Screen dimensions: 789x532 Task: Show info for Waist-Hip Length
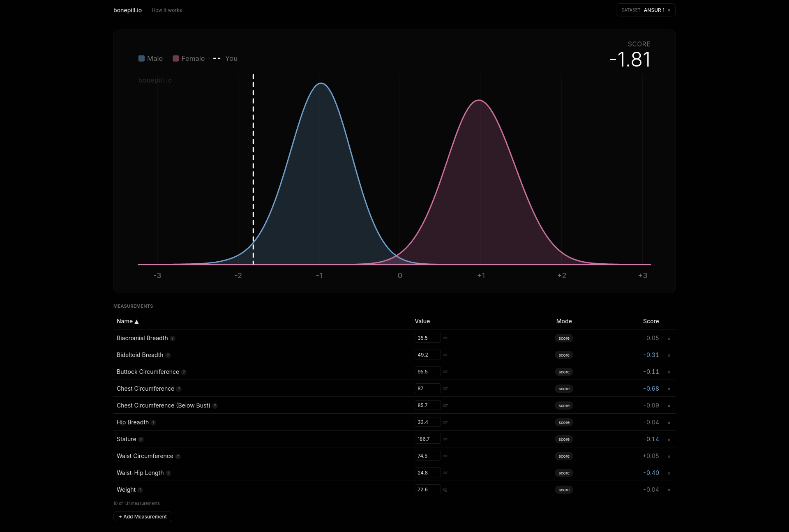168,473
